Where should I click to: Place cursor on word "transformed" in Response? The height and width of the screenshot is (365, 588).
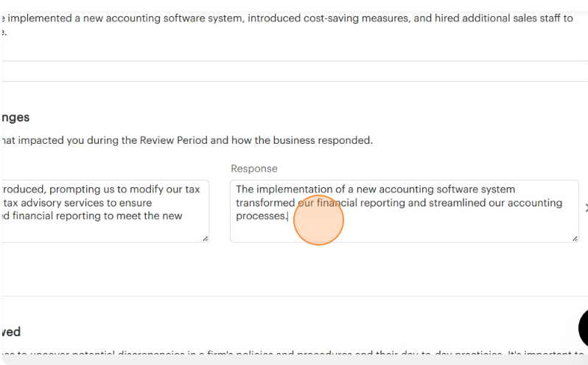click(x=265, y=203)
